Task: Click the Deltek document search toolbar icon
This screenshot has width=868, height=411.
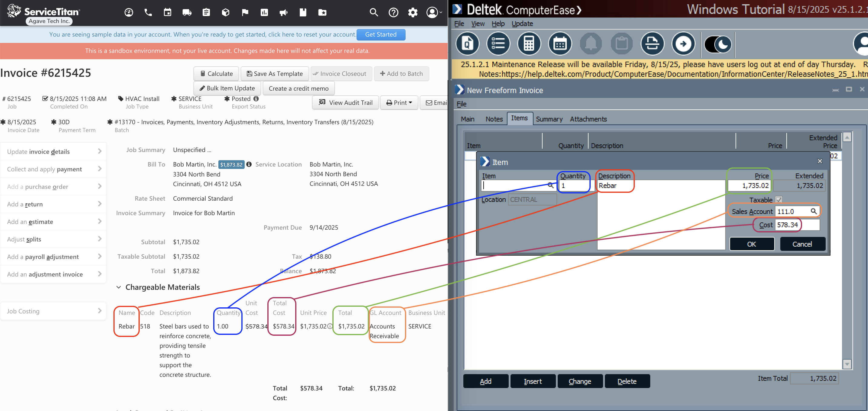Action: tap(467, 44)
